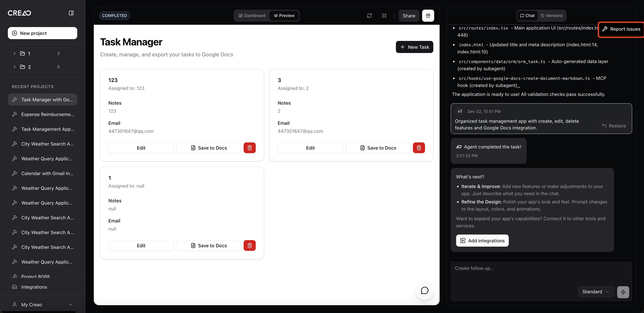Switch to the Dashboard tab
The image size is (644, 313).
point(252,16)
